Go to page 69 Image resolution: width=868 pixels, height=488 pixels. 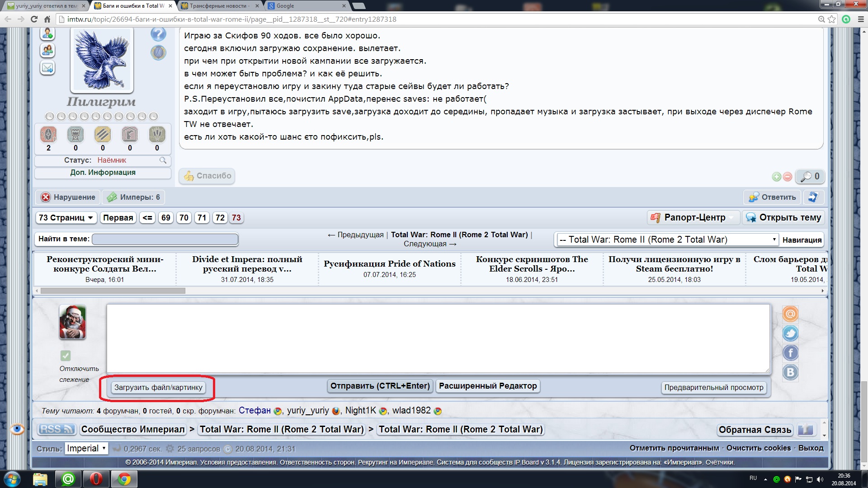[x=166, y=218]
